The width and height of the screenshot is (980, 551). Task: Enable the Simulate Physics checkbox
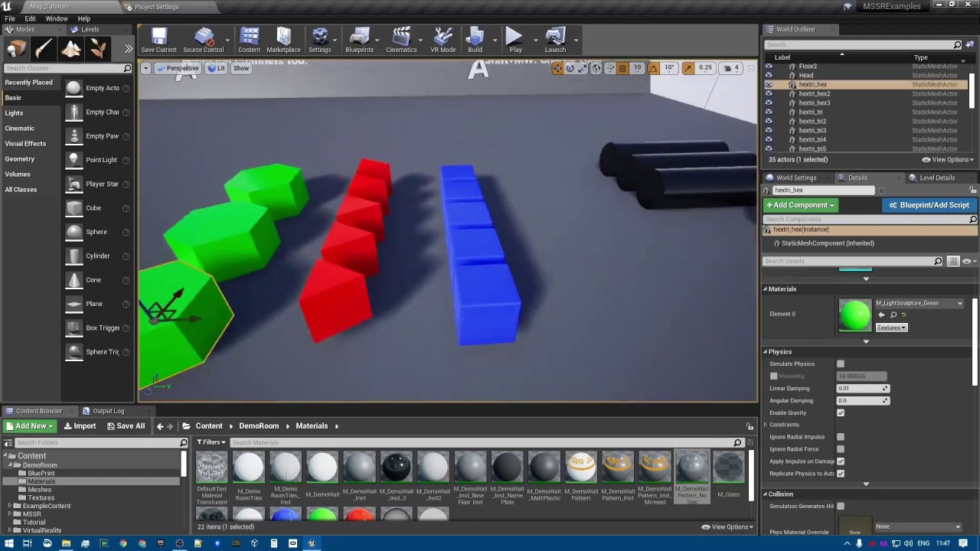pyautogui.click(x=841, y=364)
